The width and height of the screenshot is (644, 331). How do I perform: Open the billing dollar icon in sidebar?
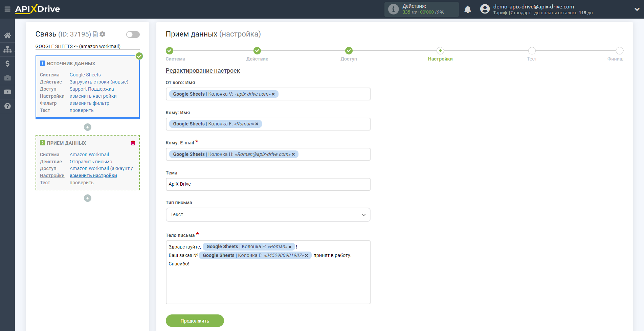click(7, 64)
